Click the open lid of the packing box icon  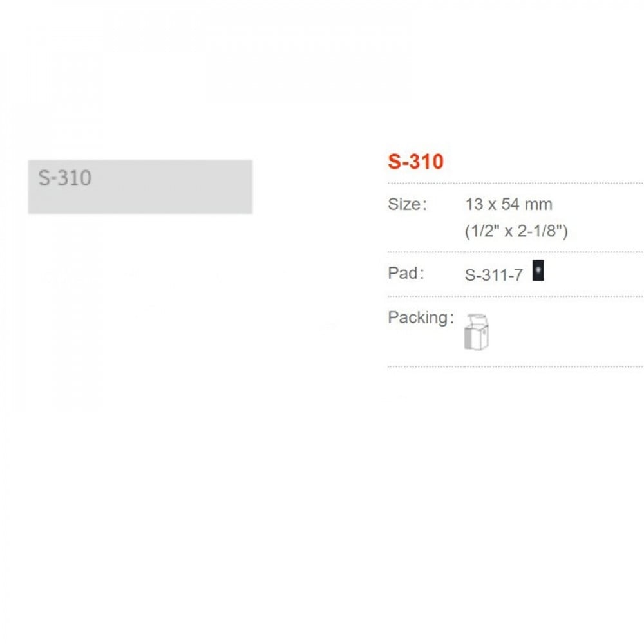coord(477,319)
